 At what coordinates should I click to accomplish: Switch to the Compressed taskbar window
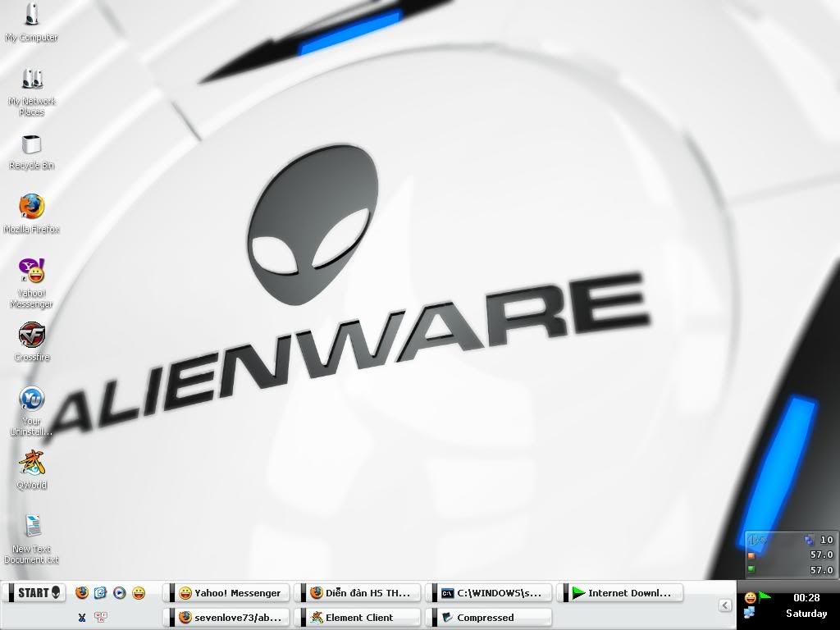tap(491, 618)
